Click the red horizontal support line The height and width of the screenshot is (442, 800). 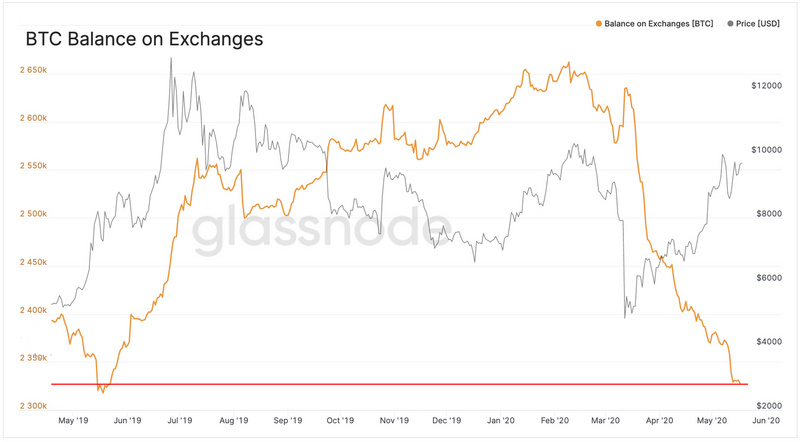tap(400, 384)
